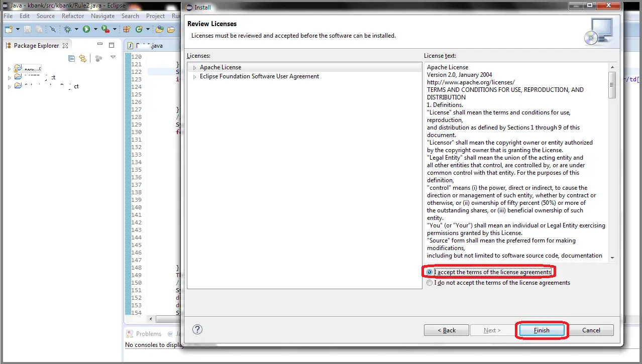Click the help question mark icon

pos(197,329)
